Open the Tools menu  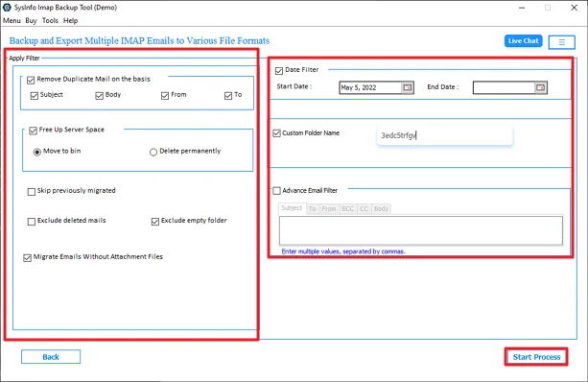click(50, 21)
